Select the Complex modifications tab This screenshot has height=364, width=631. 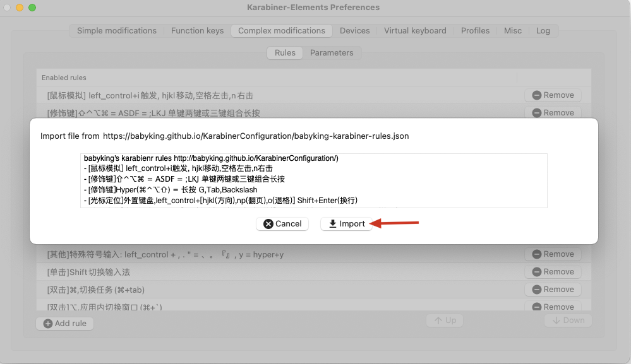[x=282, y=30]
